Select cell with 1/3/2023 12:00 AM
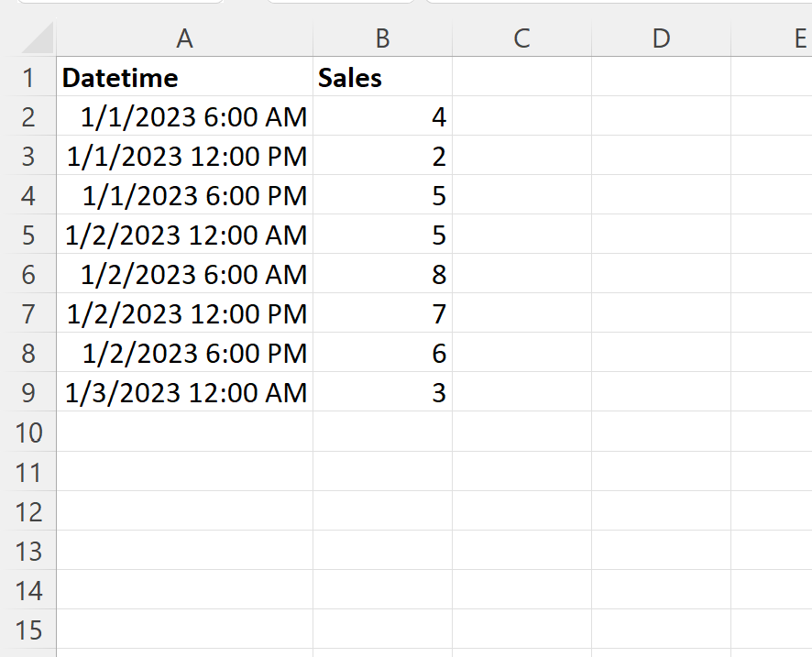The image size is (812, 657). 184,393
